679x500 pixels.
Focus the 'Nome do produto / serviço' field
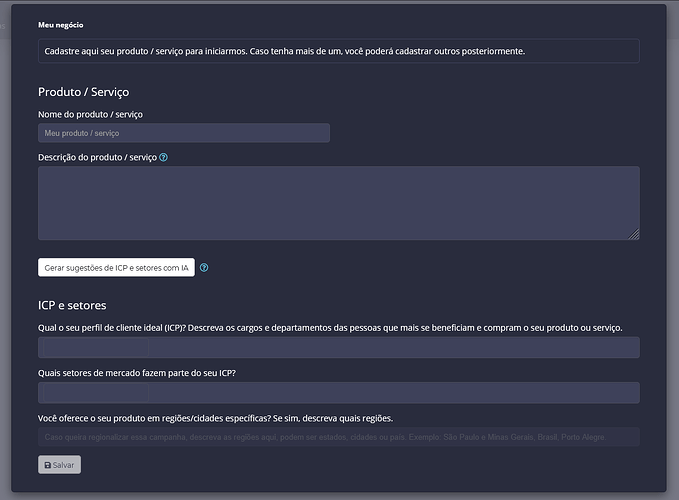click(184, 133)
